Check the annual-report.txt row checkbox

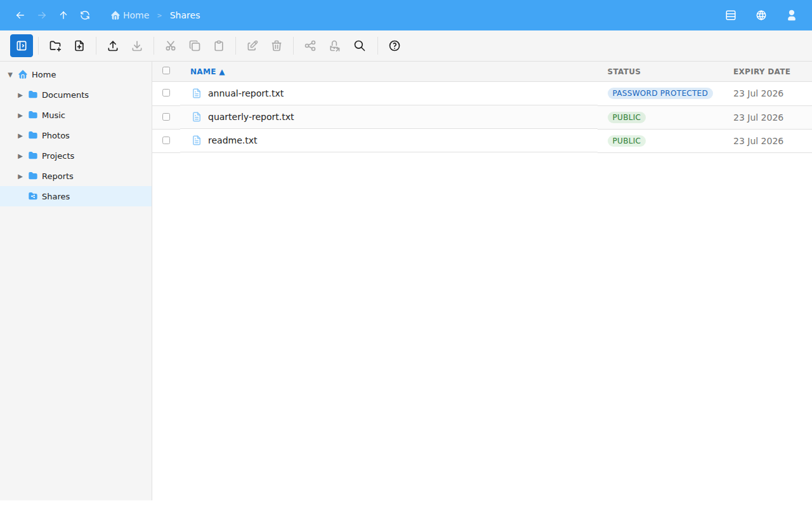coord(166,93)
